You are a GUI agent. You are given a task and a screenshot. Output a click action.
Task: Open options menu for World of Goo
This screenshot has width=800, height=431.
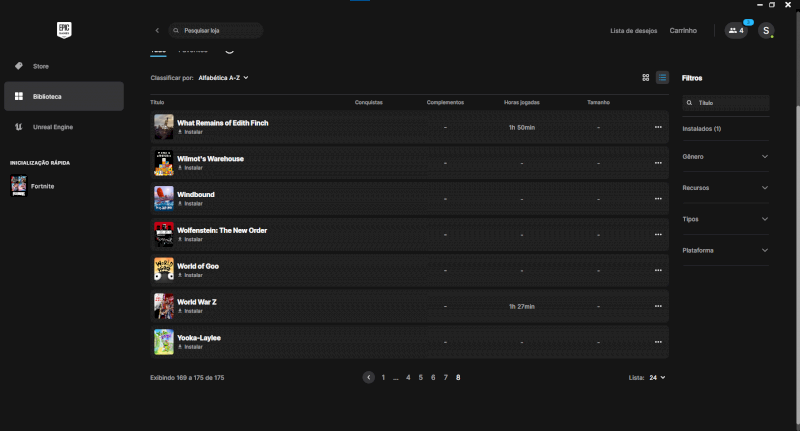pyautogui.click(x=658, y=270)
